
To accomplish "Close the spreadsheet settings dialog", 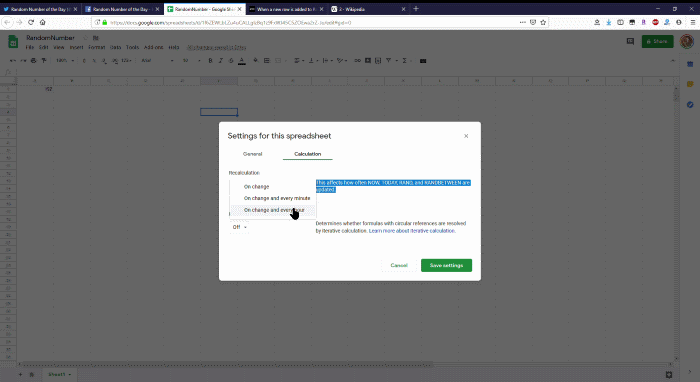I will pos(466,136).
